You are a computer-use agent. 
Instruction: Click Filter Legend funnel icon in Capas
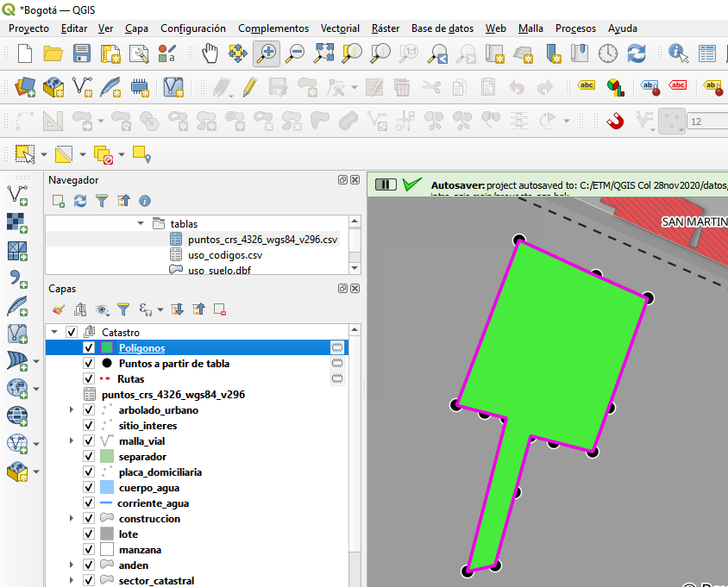click(123, 309)
